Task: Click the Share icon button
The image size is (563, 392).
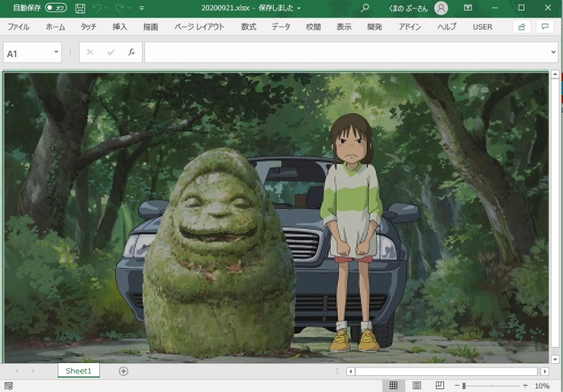Action: [521, 27]
